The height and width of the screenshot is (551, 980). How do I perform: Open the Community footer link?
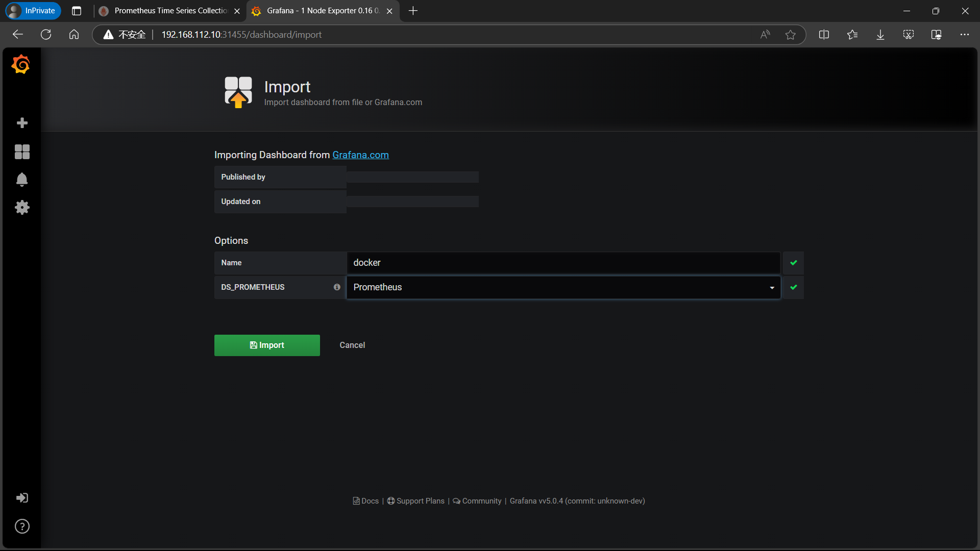pyautogui.click(x=481, y=501)
